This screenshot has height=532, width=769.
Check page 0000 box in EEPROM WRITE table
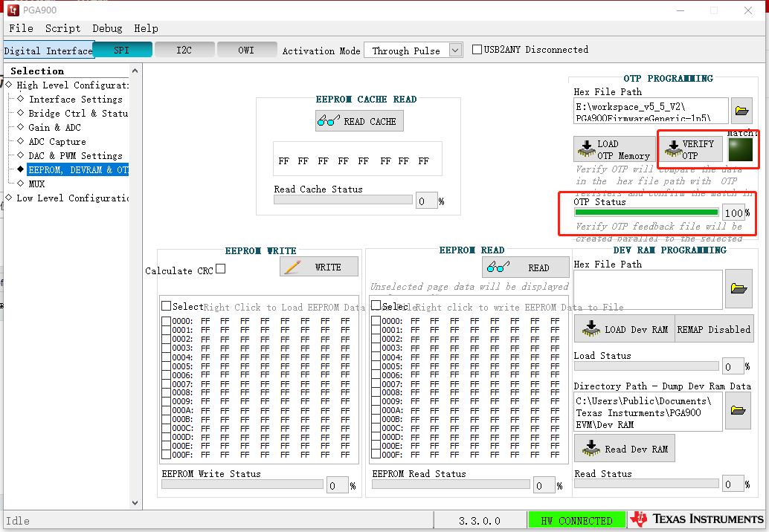click(167, 322)
